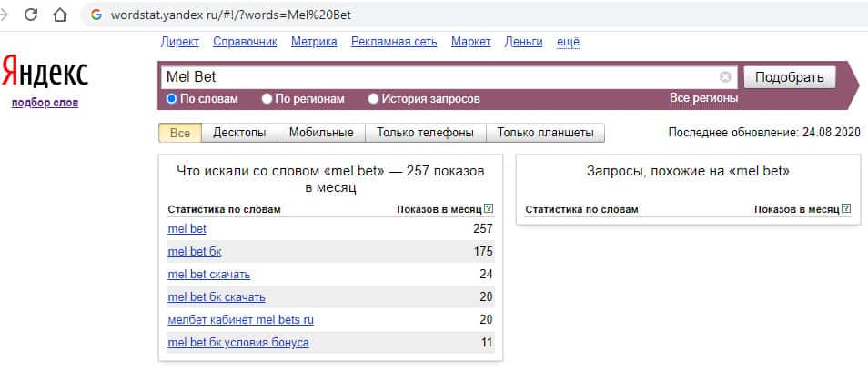868x371 pixels.
Task: Switch to the 'Только телефоны' tab
Action: 425,133
